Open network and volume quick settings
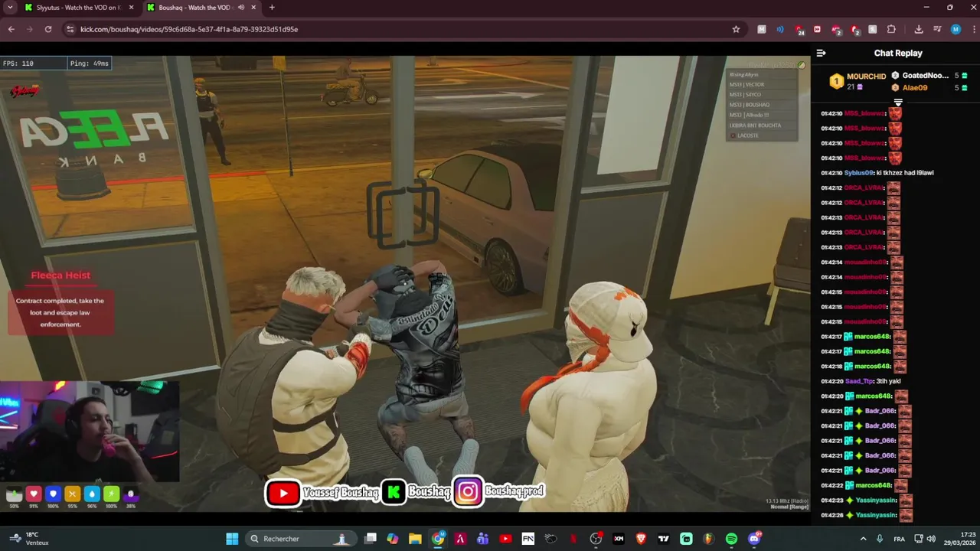The image size is (980, 551). click(x=926, y=539)
